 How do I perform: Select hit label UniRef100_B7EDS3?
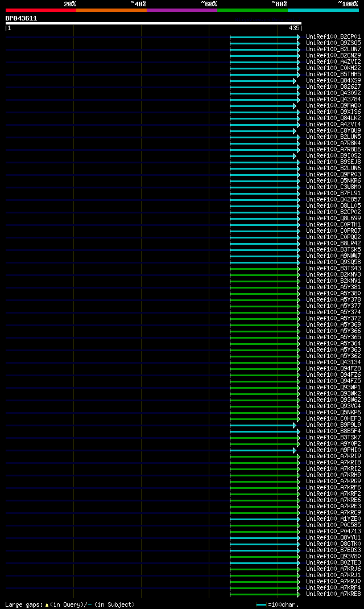333,550
